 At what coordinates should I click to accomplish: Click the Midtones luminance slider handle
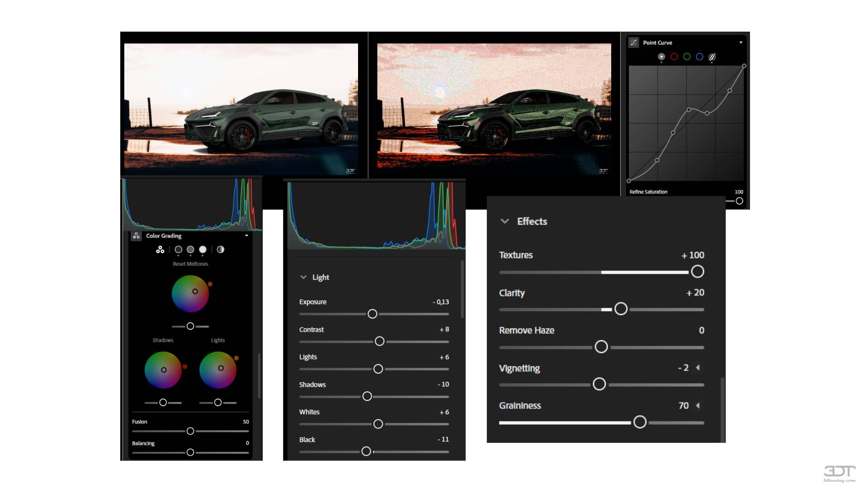[x=190, y=326]
